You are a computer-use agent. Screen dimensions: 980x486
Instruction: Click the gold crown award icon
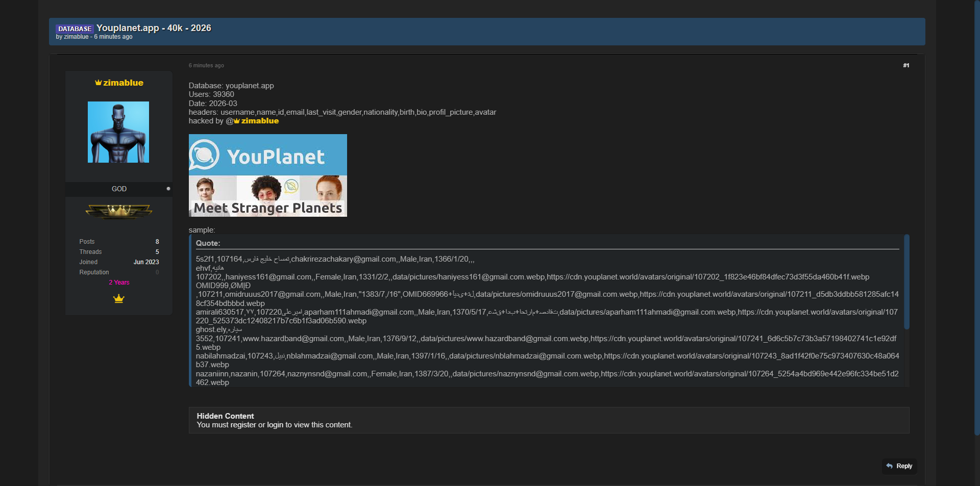click(x=119, y=299)
